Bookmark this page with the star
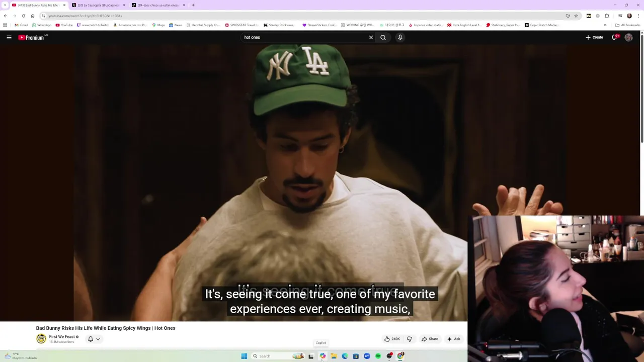Viewport: 644px width, 362px height. click(x=576, y=16)
